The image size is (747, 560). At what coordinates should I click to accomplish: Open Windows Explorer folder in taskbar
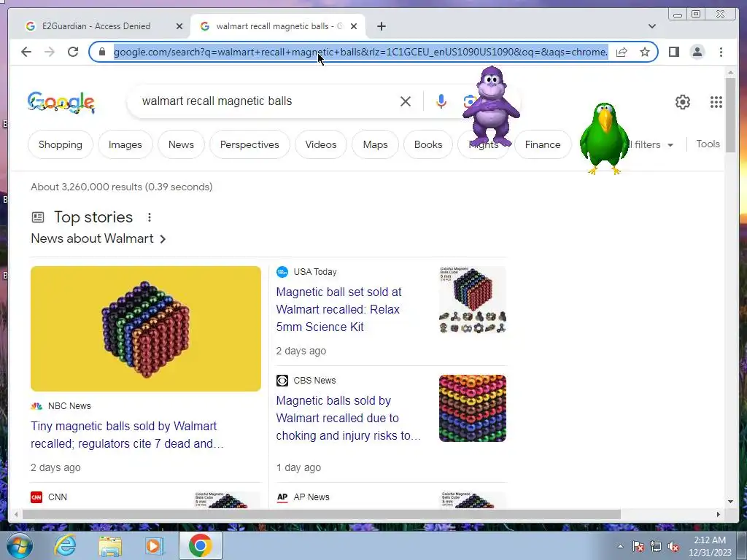(110, 546)
